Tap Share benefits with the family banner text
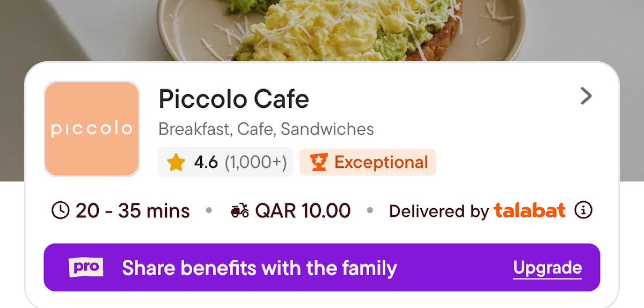 (x=259, y=268)
